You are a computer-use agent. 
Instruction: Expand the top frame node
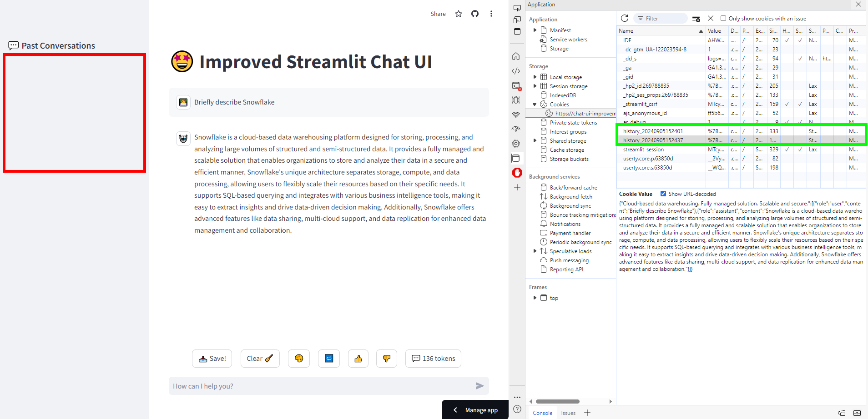click(535, 298)
